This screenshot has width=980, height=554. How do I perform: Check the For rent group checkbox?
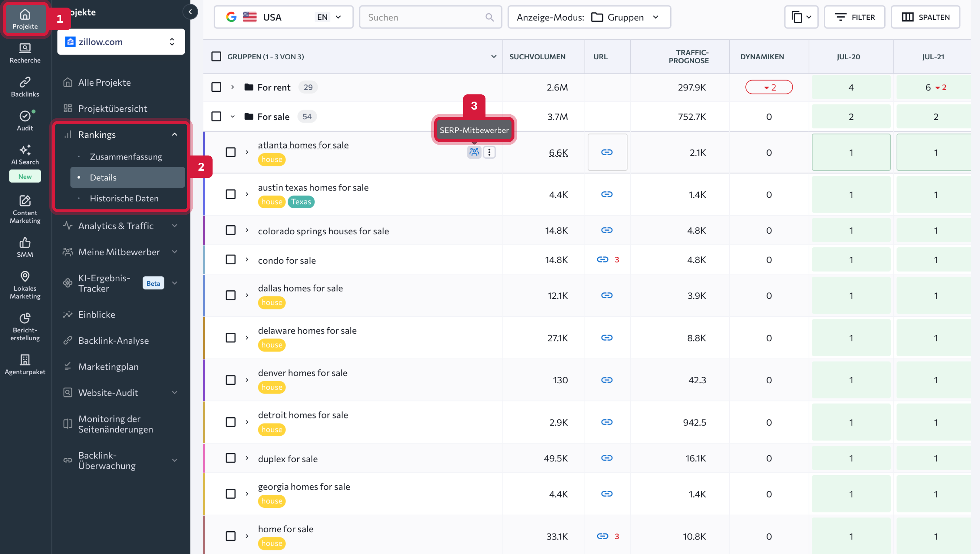216,87
